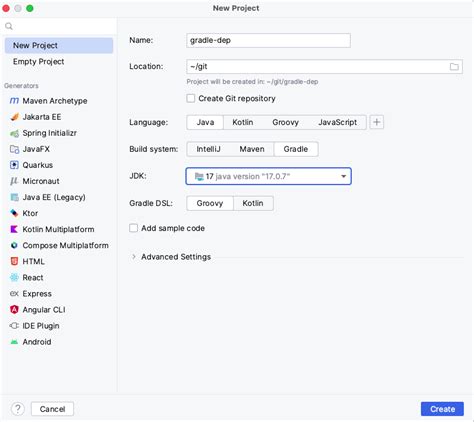
Task: Click the Maven Archetype generator icon
Action: pos(14,101)
